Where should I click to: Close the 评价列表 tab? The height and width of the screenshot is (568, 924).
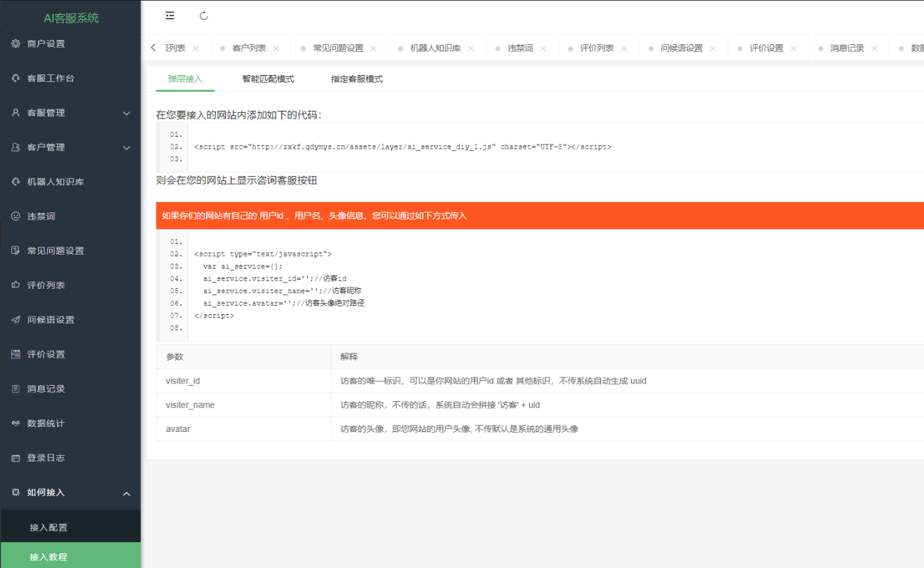pos(624,48)
